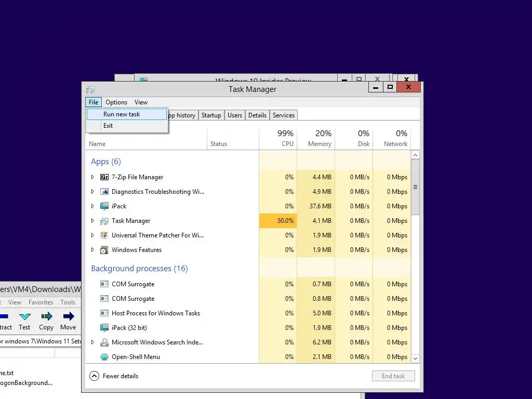Click the process list scroll down arrow
This screenshot has width=532, height=399.
tap(415, 358)
